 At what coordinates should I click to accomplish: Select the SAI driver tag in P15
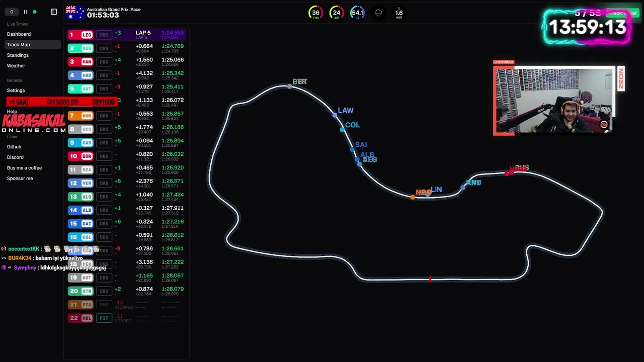[x=80, y=224]
